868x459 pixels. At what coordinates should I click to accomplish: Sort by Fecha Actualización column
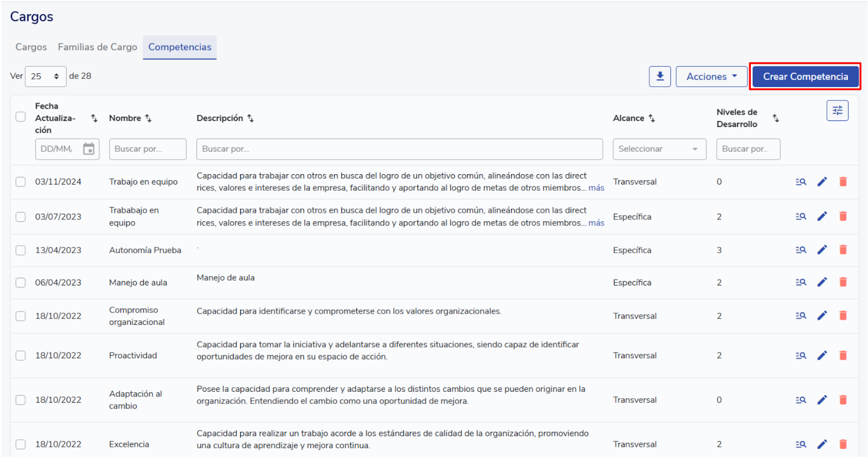tap(94, 118)
